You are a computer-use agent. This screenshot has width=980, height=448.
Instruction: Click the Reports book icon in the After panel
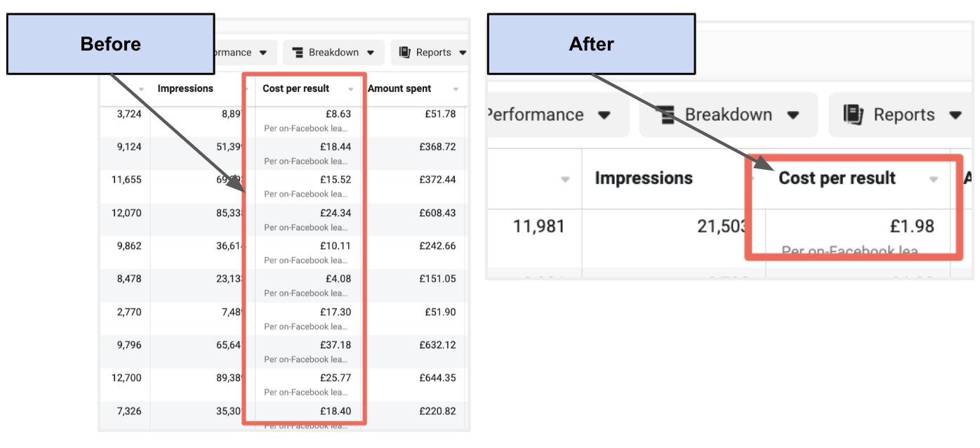[854, 114]
